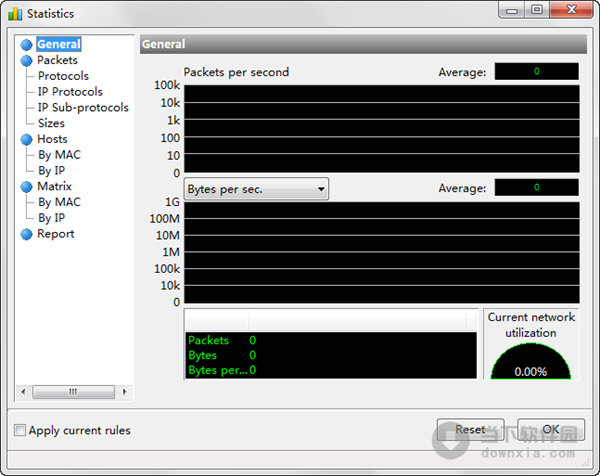Click the Packets per second average value
This screenshot has height=476, width=600.
pyautogui.click(x=536, y=72)
